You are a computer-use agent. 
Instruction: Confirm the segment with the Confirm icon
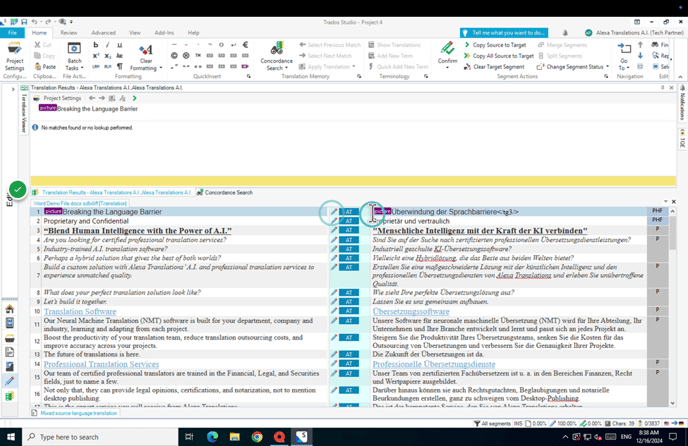point(447,48)
